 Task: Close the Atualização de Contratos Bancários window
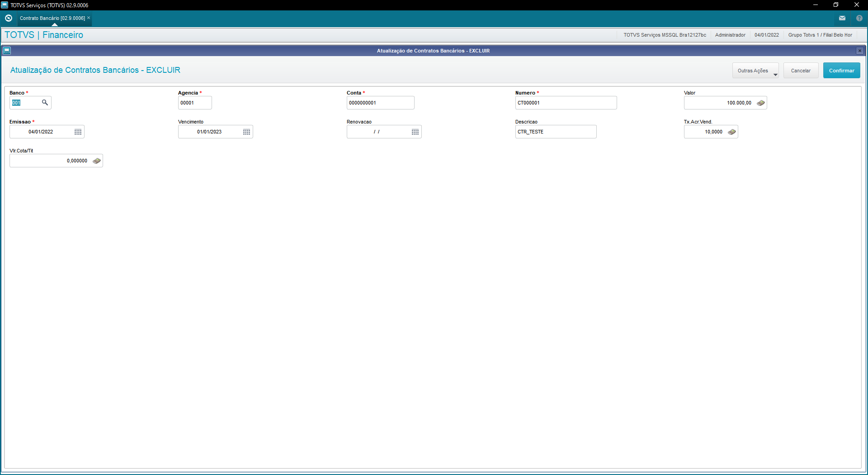point(860,51)
